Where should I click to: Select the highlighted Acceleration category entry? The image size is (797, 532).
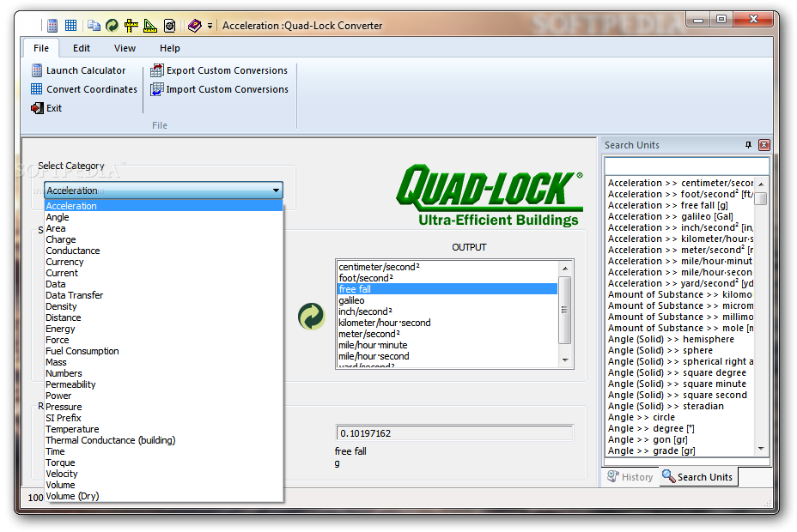pyautogui.click(x=164, y=206)
